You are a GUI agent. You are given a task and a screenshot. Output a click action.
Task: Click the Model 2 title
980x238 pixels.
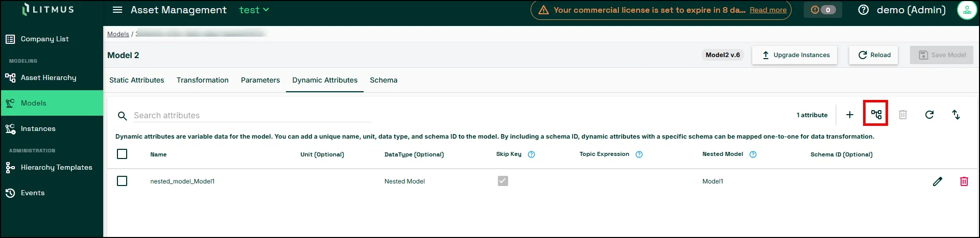pyautogui.click(x=123, y=55)
